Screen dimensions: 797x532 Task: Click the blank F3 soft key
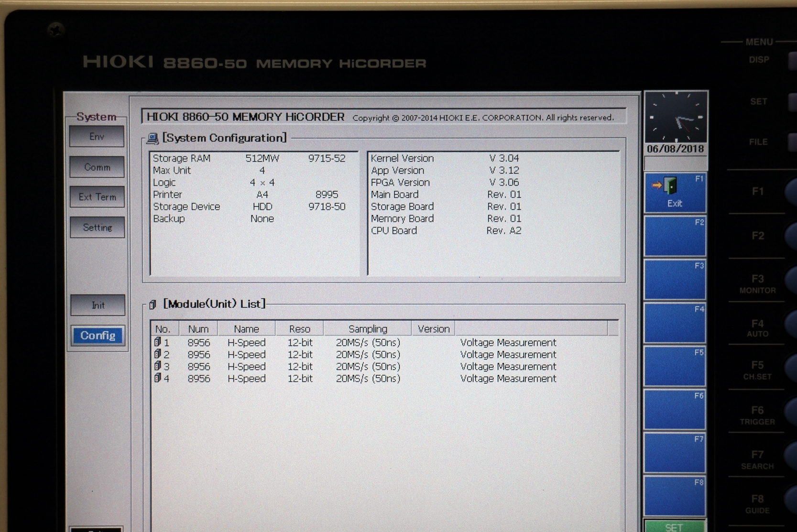click(675, 280)
